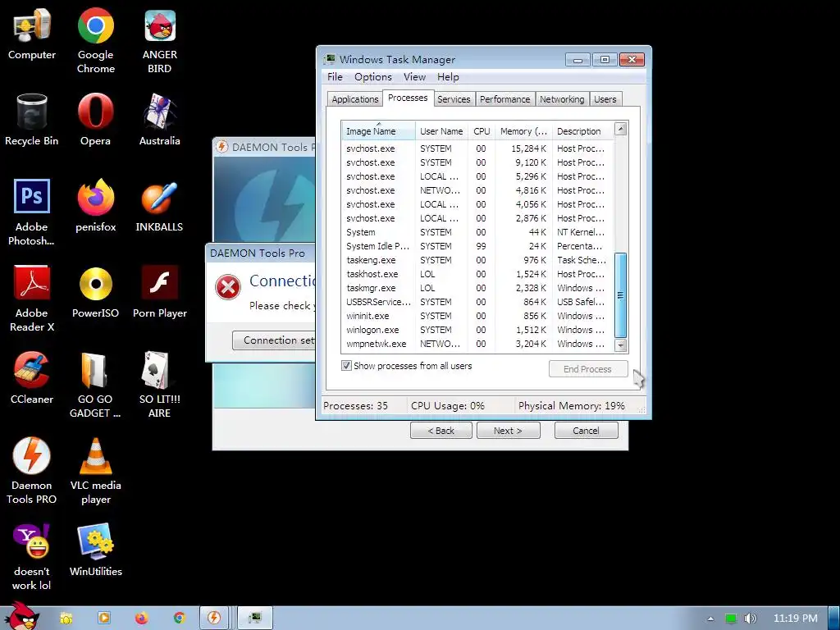Image resolution: width=840 pixels, height=630 pixels.
Task: Click the Firefox icon in the taskbar
Action: 141,619
